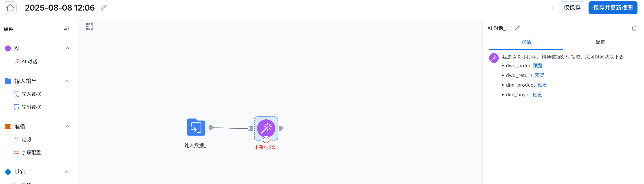The image size is (644, 184).
Task: Rename AI 对话_1 with the pencil icon
Action: (518, 28)
